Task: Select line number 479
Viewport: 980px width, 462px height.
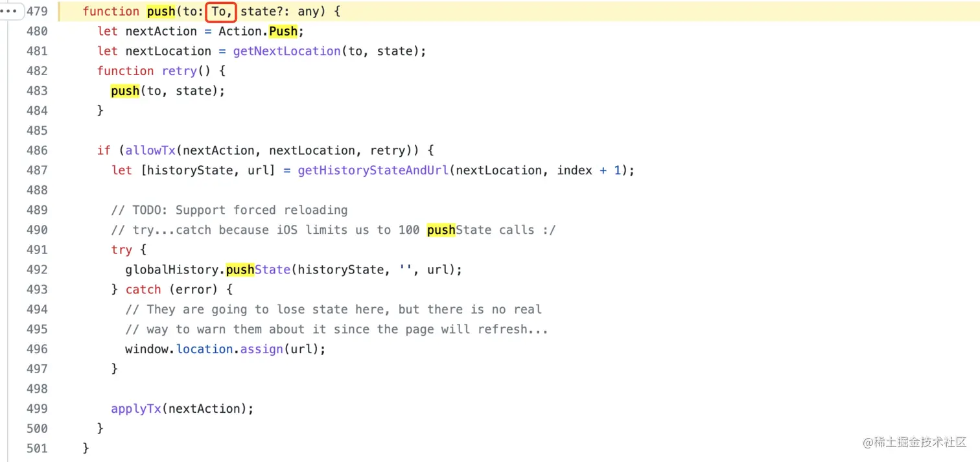Action: coord(37,12)
